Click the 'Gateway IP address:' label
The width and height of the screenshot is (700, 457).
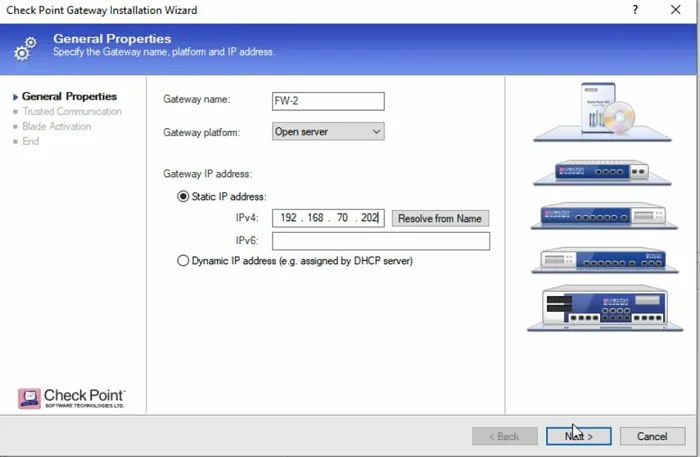point(208,174)
